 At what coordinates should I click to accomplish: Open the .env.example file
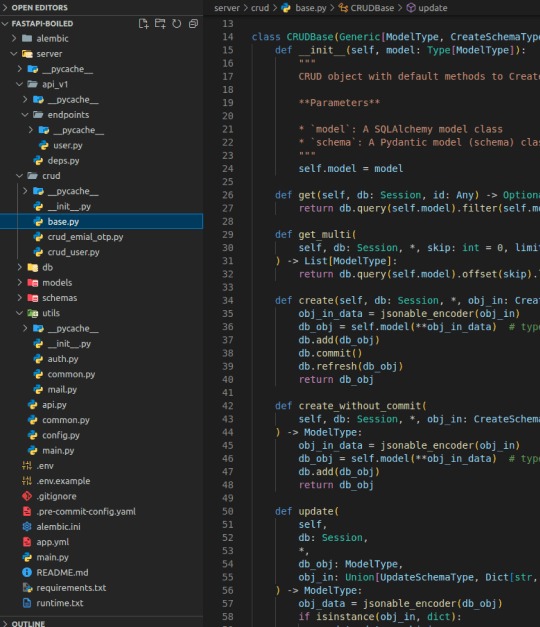coord(63,481)
